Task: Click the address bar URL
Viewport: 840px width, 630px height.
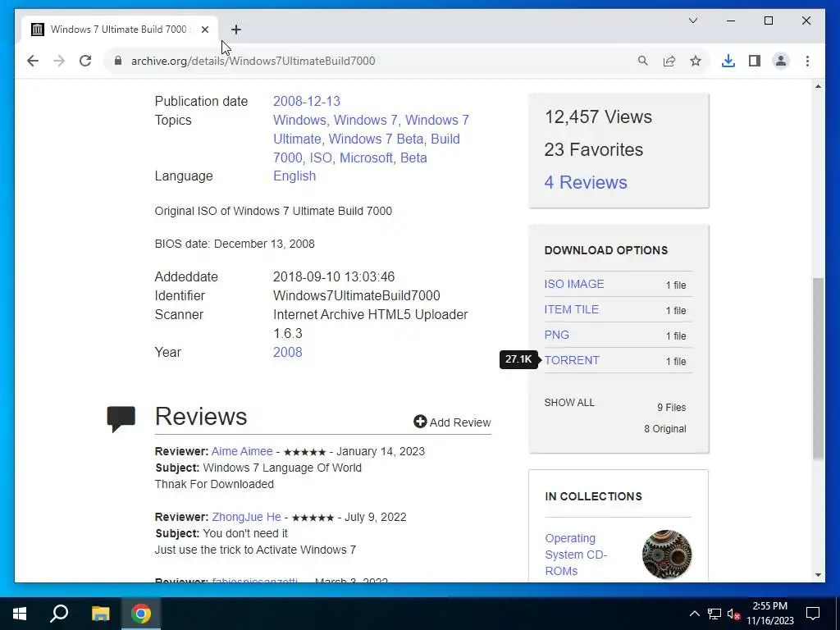Action: tap(253, 61)
